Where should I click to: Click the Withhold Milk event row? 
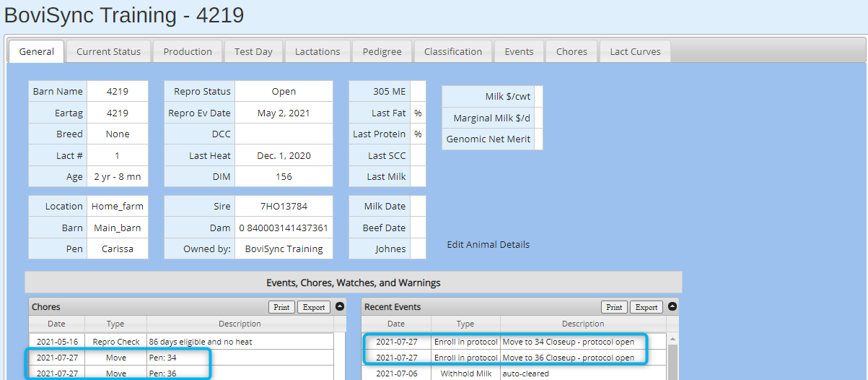tap(514, 373)
